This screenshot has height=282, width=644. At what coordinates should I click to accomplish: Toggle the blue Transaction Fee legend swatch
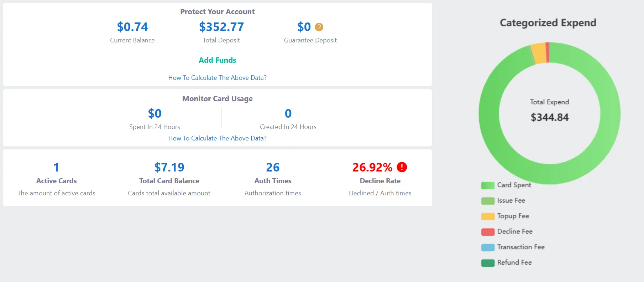488,247
